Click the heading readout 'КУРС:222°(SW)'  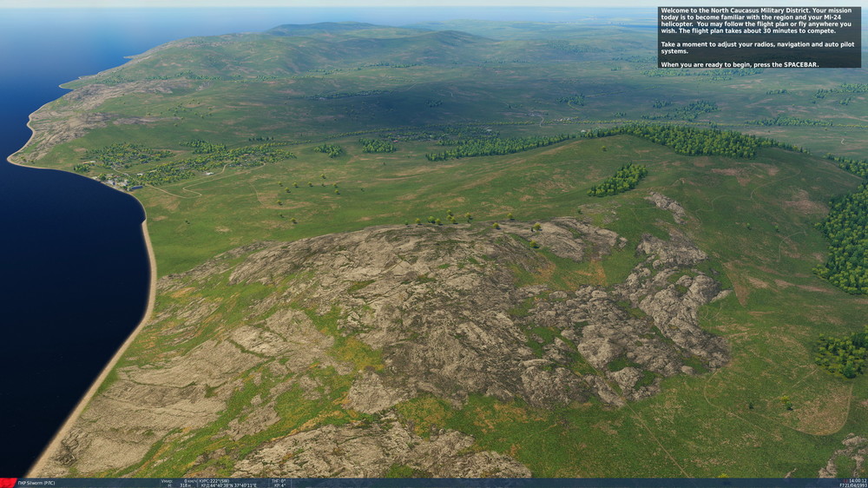click(x=214, y=481)
